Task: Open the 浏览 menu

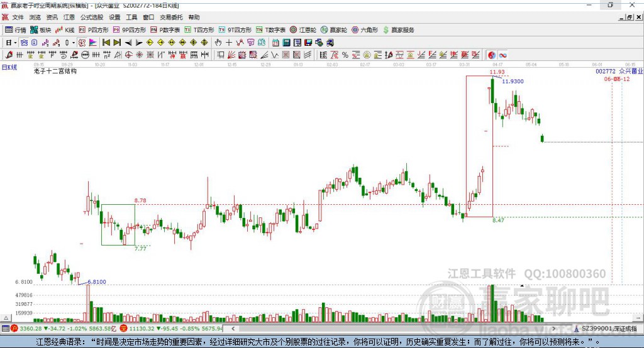Action: 35,17
